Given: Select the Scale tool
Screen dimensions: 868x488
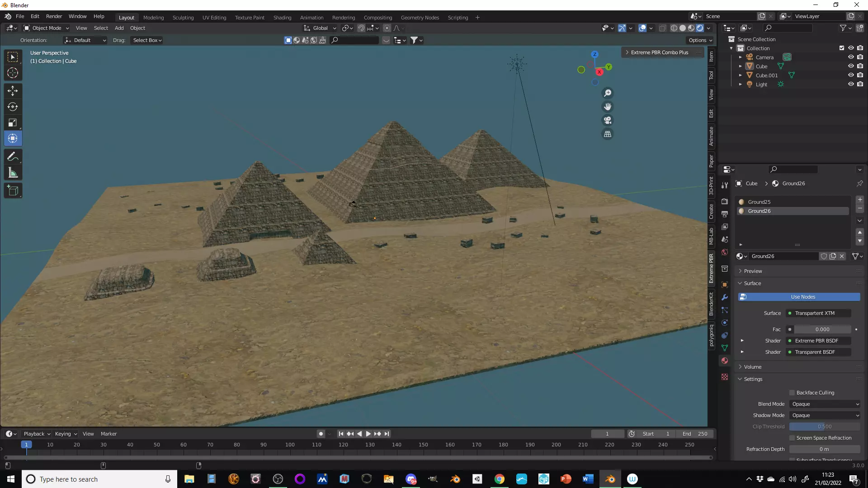Looking at the screenshot, I should (x=13, y=122).
